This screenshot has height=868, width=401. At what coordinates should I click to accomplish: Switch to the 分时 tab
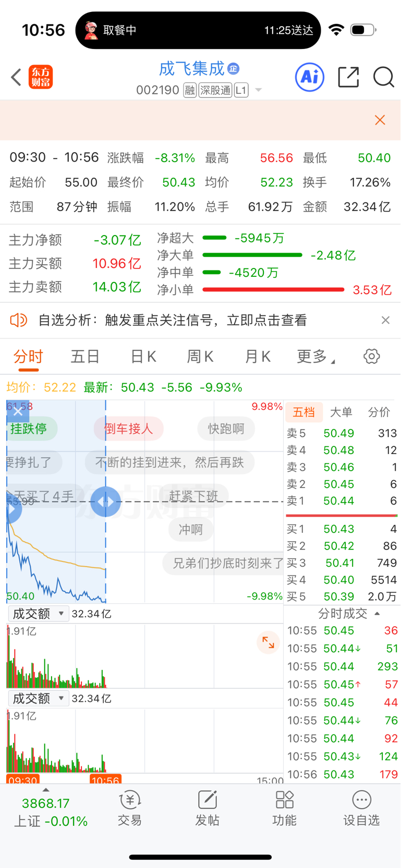[28, 357]
